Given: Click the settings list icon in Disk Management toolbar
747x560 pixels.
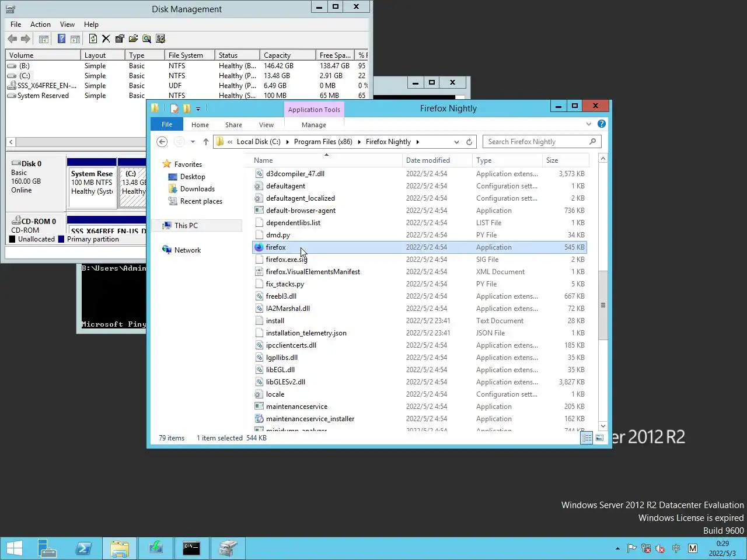Looking at the screenshot, I should 160,39.
